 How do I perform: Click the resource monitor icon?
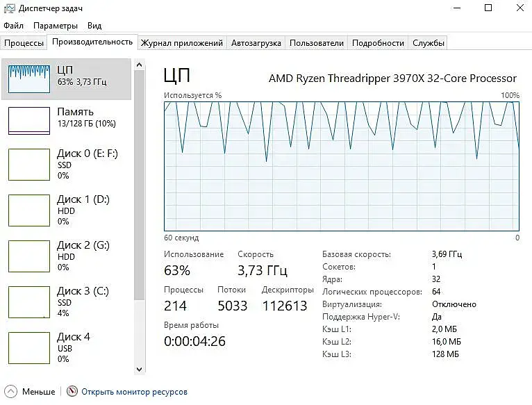72,392
